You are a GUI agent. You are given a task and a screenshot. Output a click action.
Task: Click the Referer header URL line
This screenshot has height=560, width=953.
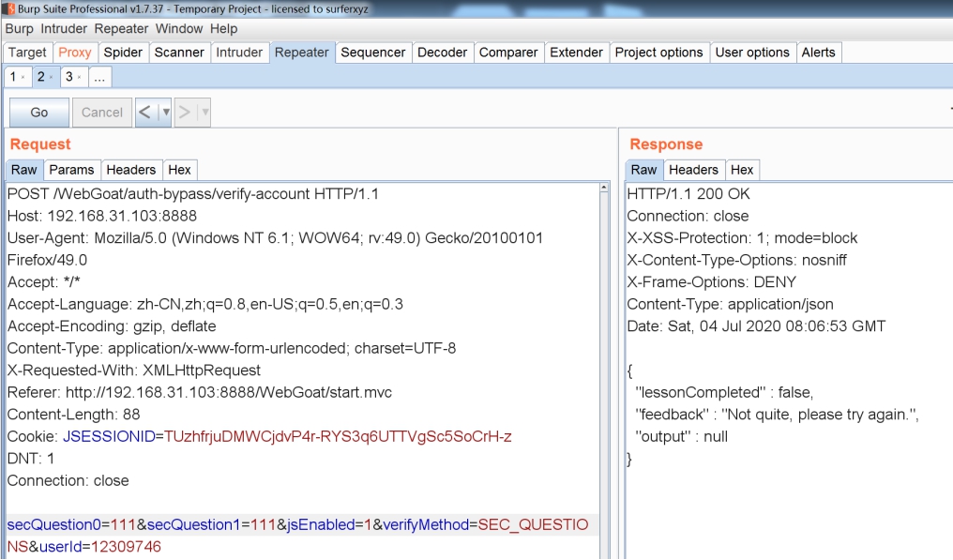pos(200,393)
